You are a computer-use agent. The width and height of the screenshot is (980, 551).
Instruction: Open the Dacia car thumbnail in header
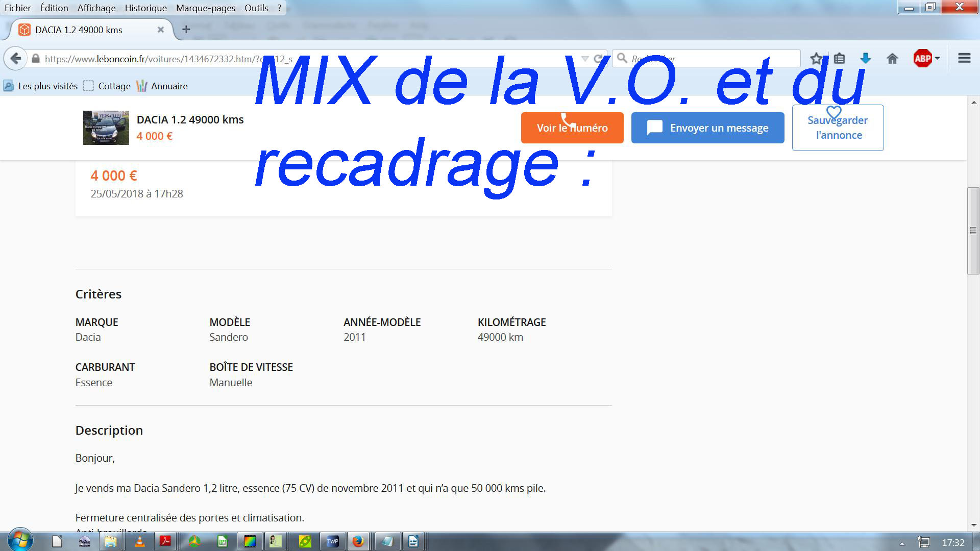click(106, 128)
